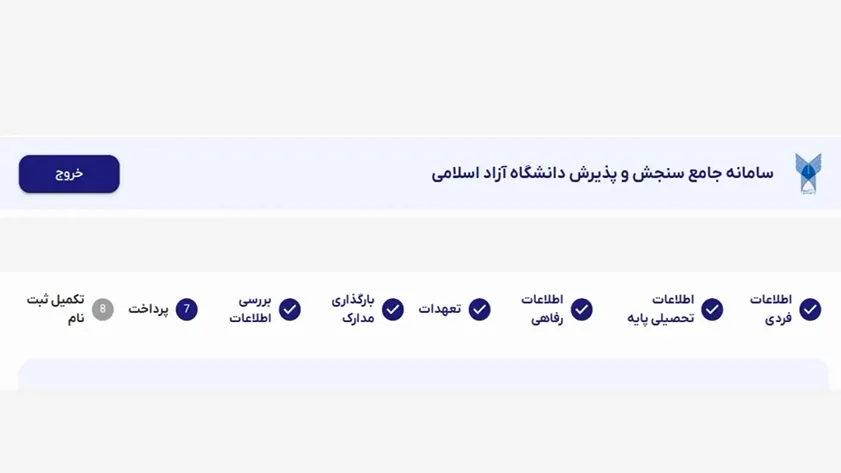This screenshot has height=473, width=841.
Task: Go to اطلاعات فردی step label
Action: coord(771,309)
